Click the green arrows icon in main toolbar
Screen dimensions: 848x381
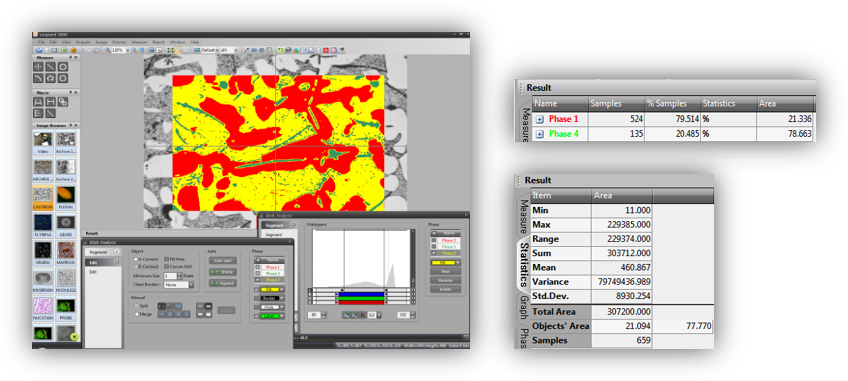(x=169, y=50)
